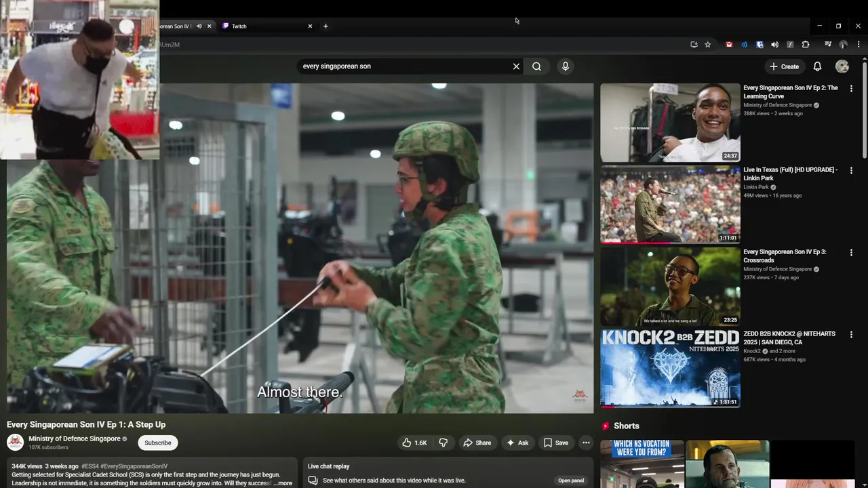The image size is (868, 488).
Task: Close the Twitch tab
Action: [x=310, y=26]
